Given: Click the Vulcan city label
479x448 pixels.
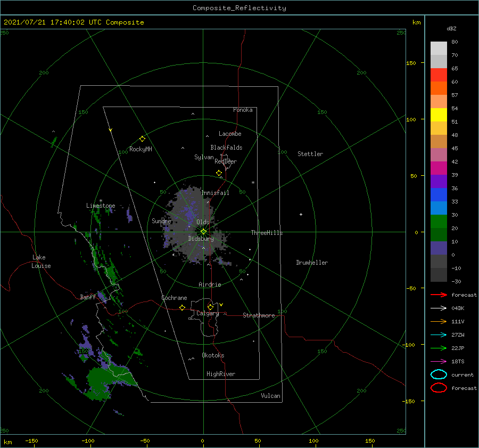Looking at the screenshot, I should pyautogui.click(x=271, y=396).
